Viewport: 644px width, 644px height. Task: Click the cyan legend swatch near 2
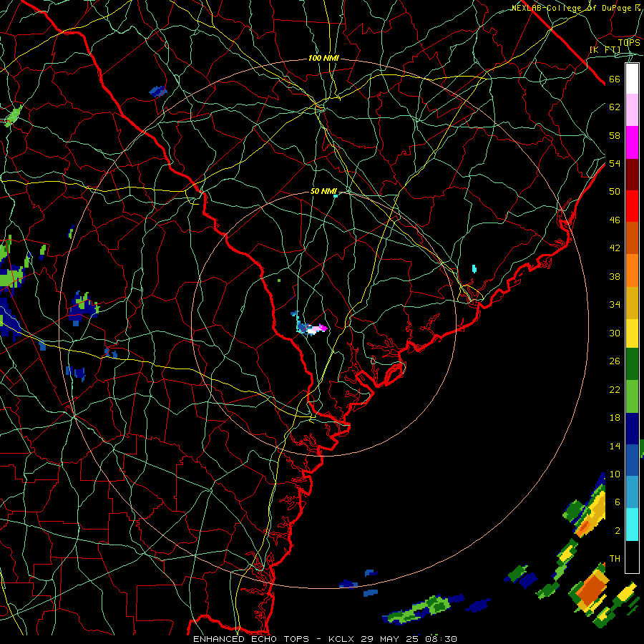tap(632, 525)
